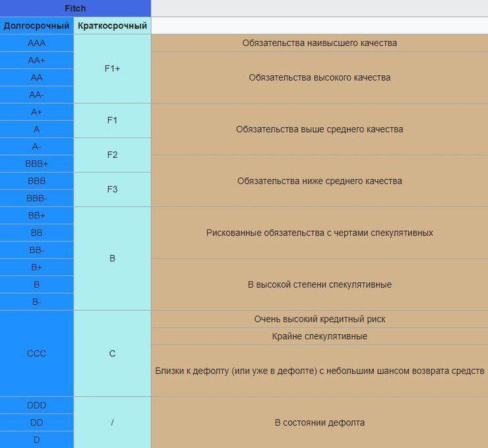Select the Краткосрочный column header
Screen dimensions: 488x448
(x=112, y=26)
